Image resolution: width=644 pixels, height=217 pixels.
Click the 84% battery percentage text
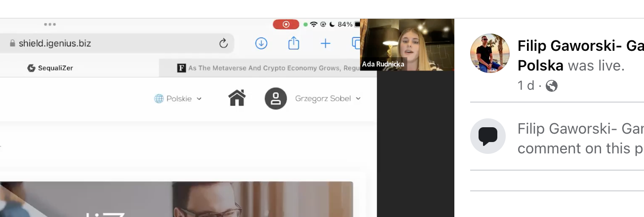tap(345, 24)
